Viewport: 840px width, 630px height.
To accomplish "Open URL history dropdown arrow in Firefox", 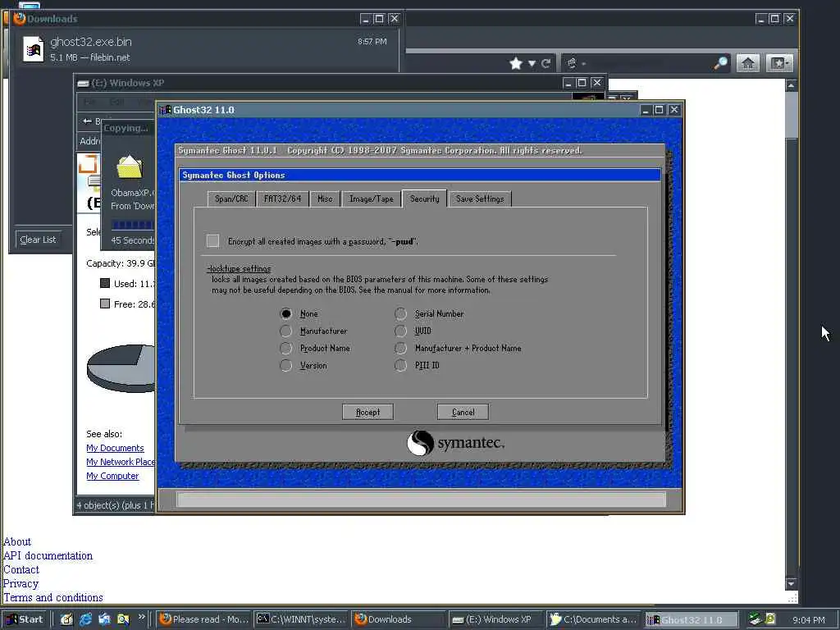I will point(532,63).
